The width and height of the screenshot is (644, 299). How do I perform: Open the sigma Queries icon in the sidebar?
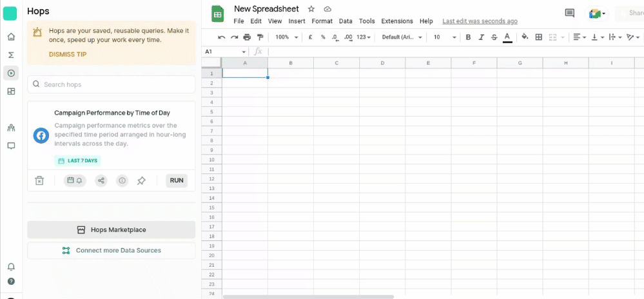(x=11, y=55)
